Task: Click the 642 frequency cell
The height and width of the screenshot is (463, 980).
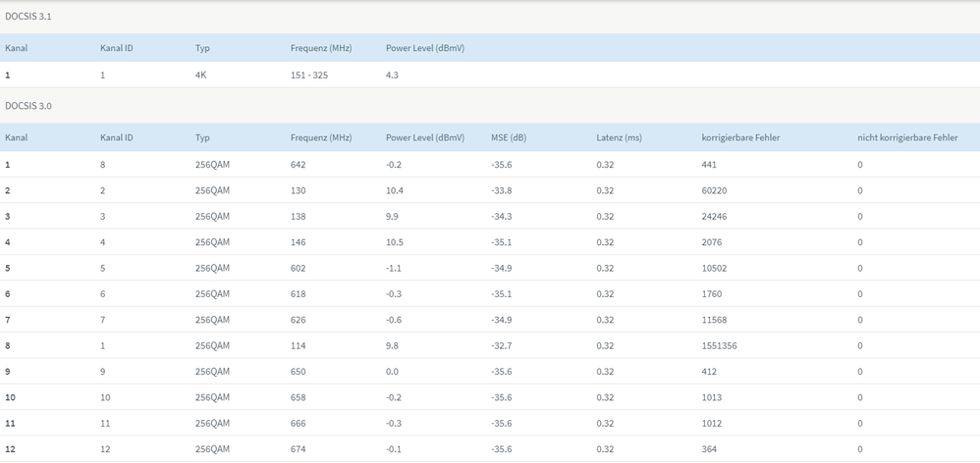Action: pyautogui.click(x=299, y=165)
